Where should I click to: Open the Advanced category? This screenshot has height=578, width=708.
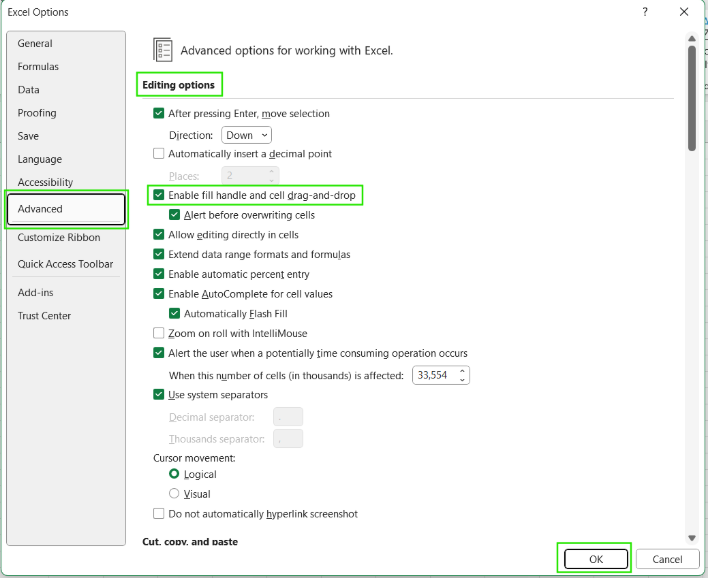pyautogui.click(x=66, y=209)
